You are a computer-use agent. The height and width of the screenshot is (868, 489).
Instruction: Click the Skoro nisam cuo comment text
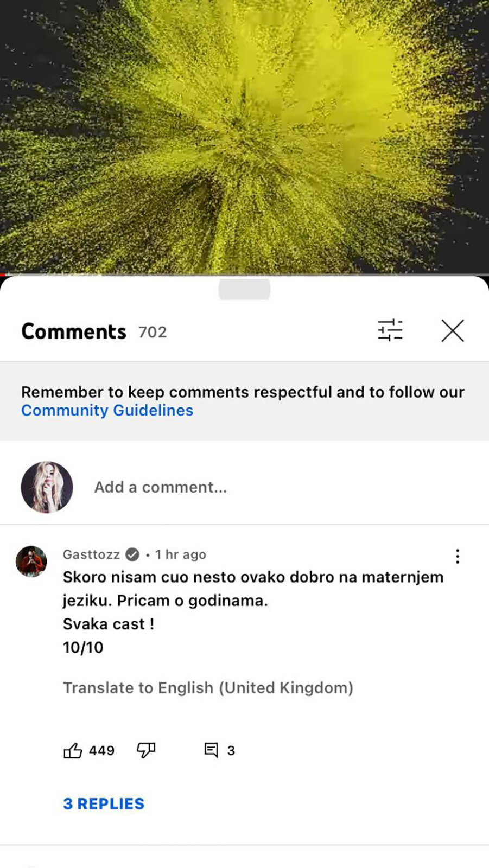[x=253, y=612]
